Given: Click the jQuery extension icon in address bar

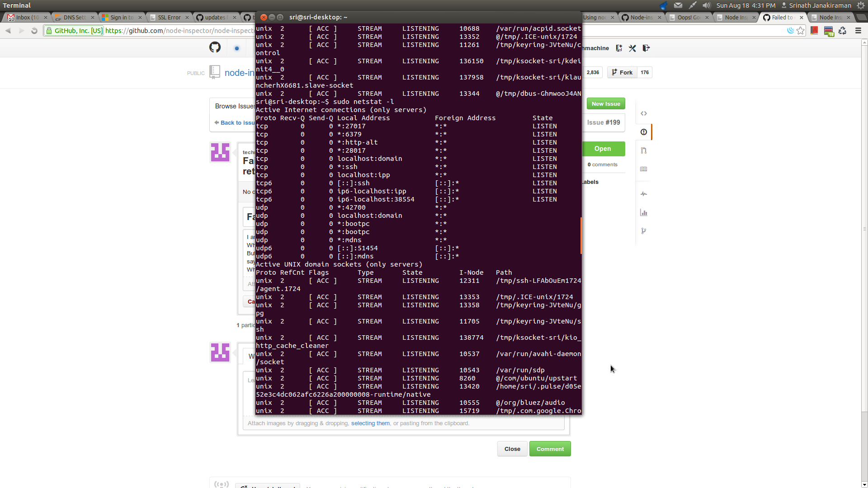Looking at the screenshot, I should coord(790,31).
